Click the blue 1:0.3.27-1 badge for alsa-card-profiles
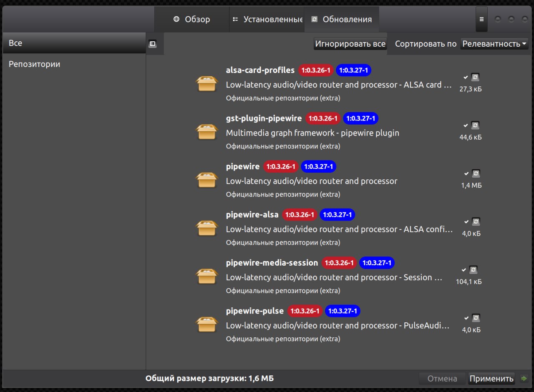Screen dimensions: 534x392 pyautogui.click(x=354, y=70)
